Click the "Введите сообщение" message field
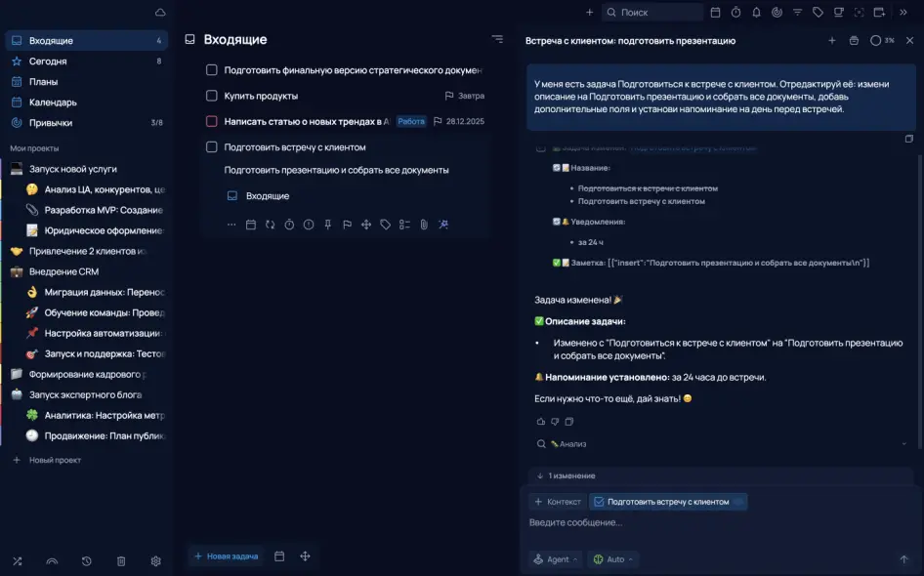924x576 pixels. pos(719,523)
